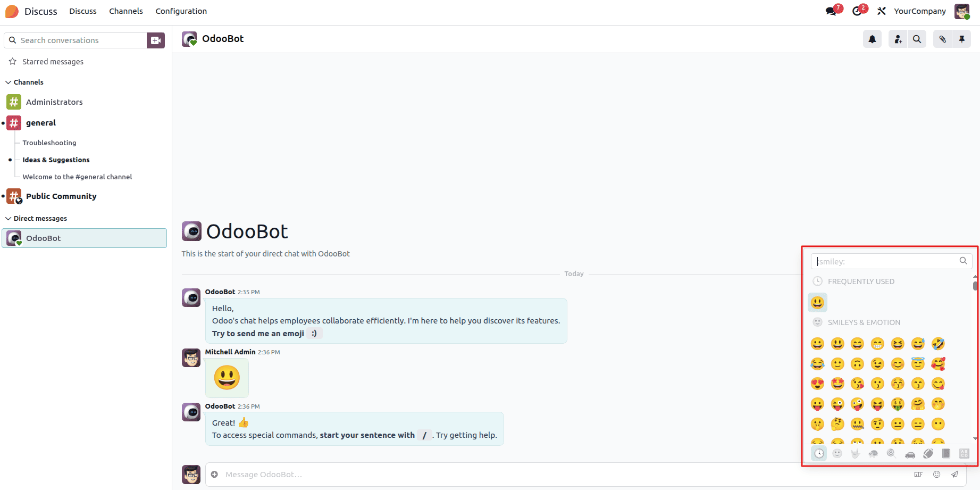Pick the smiling face with hearts emoji
980x490 pixels.
(938, 364)
